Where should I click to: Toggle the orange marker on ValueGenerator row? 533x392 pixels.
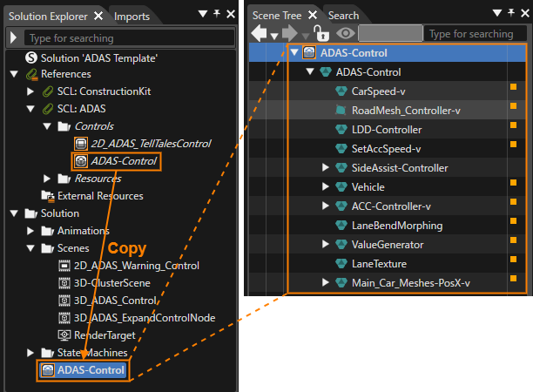click(513, 240)
